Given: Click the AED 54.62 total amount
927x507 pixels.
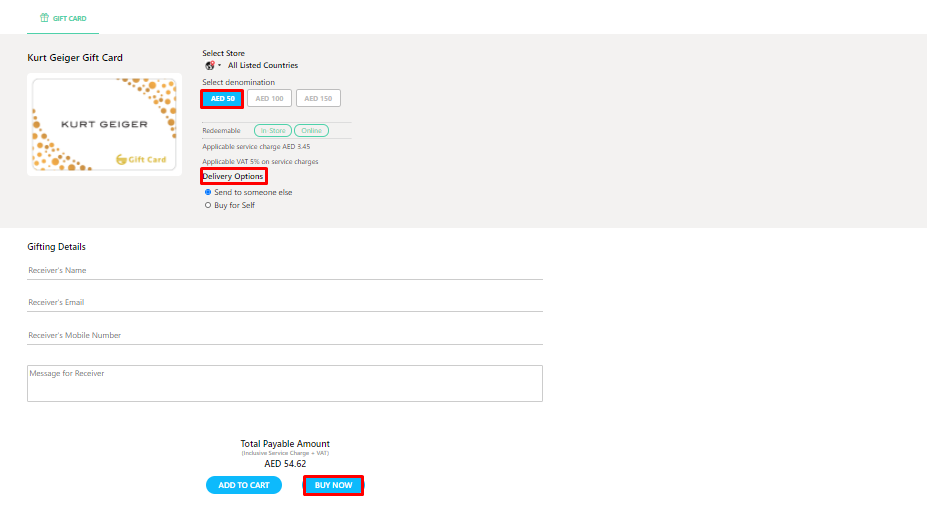Looking at the screenshot, I should (x=285, y=464).
